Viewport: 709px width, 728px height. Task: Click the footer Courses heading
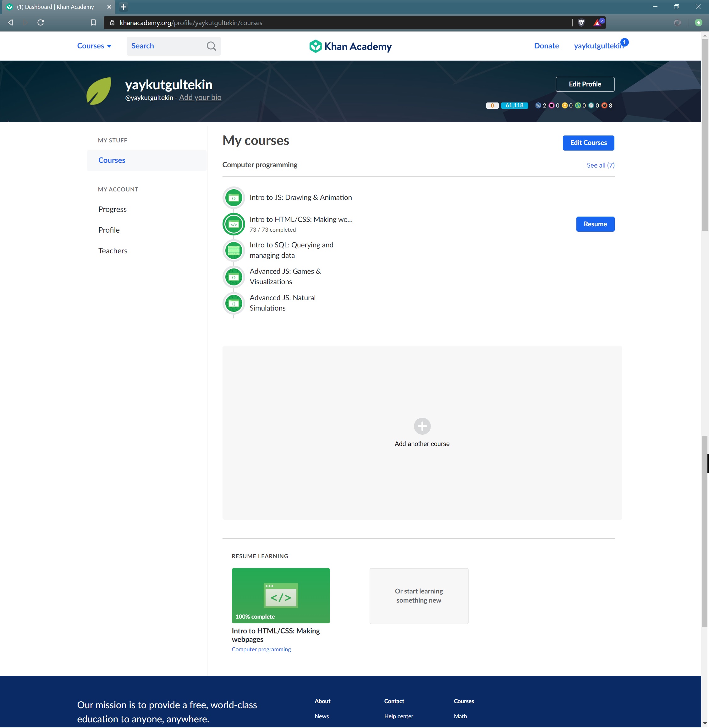click(x=464, y=701)
